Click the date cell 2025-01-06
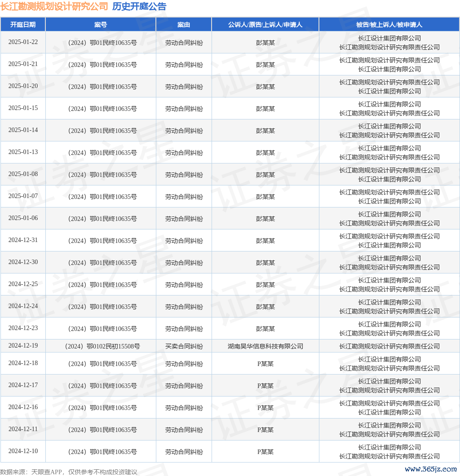 click(x=23, y=218)
